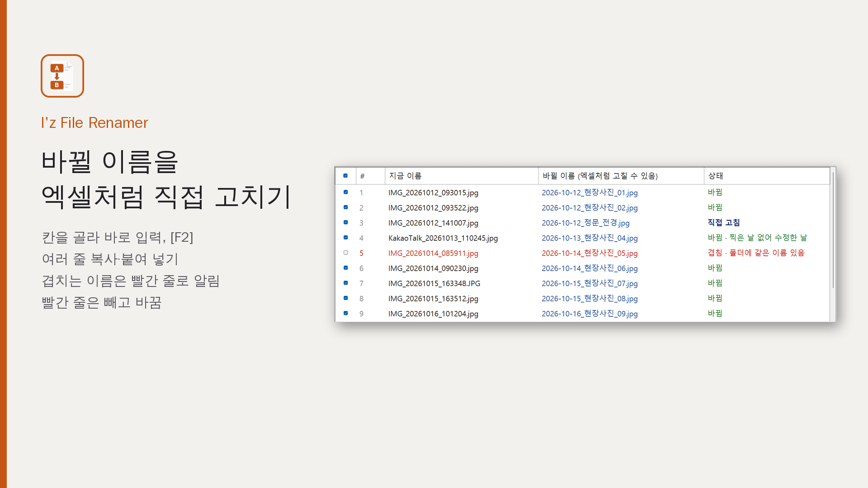Screen dimensions: 868x488
Task: Click the red status '겹침 · 폴더에 같은 이름 있음'
Action: coord(756,253)
